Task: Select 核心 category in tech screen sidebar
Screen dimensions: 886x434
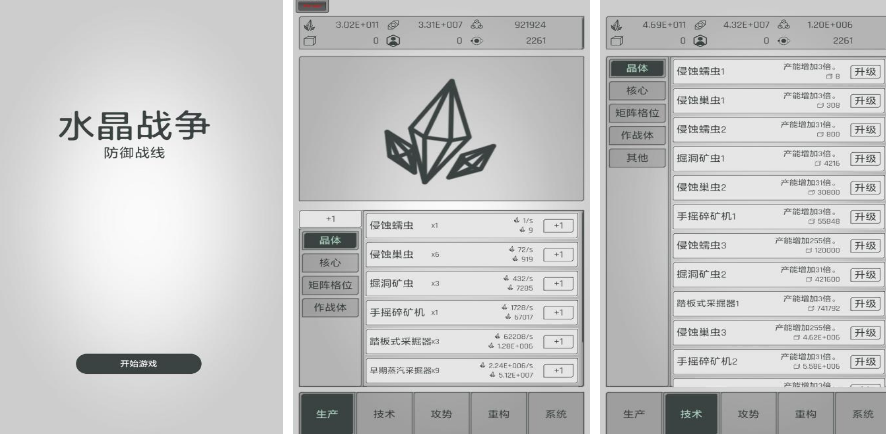Action: click(637, 91)
